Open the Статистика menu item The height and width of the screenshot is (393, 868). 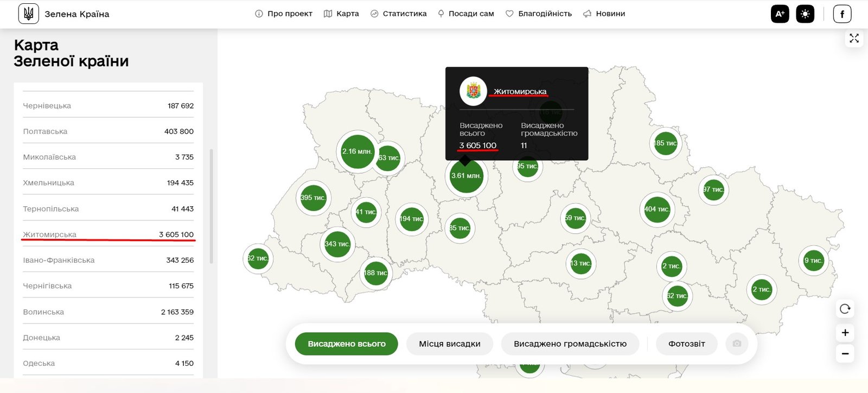pos(398,14)
